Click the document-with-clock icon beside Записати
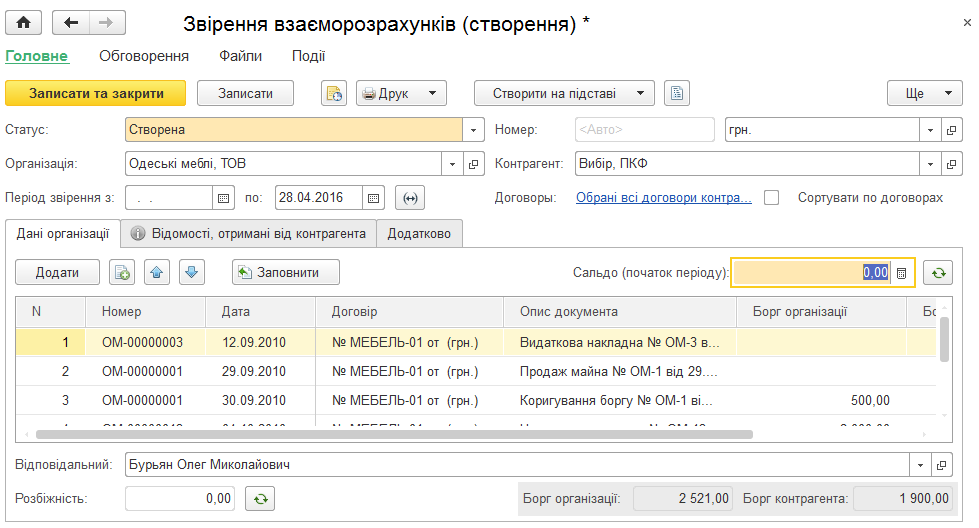Image resolution: width=979 pixels, height=528 pixels. click(334, 94)
